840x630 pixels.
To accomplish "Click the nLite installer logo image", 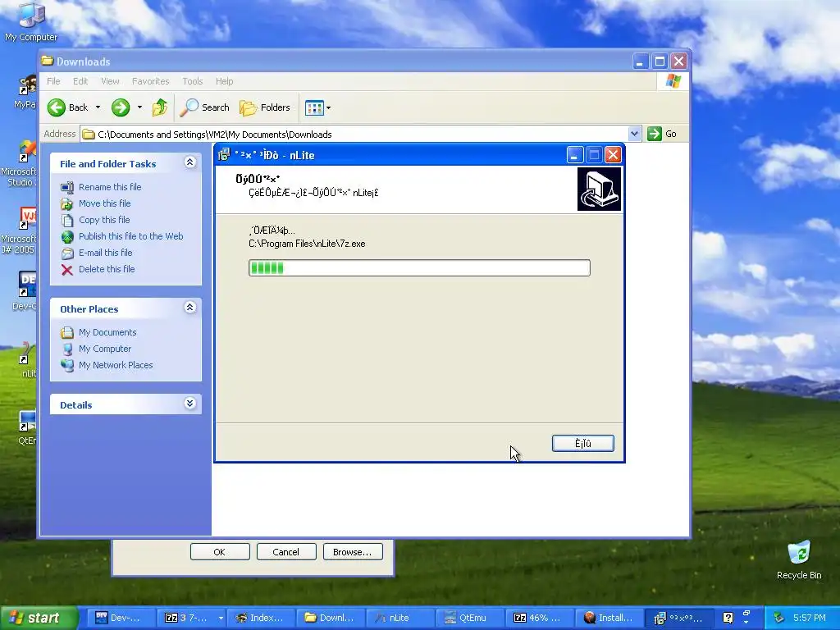I will tap(599, 189).
